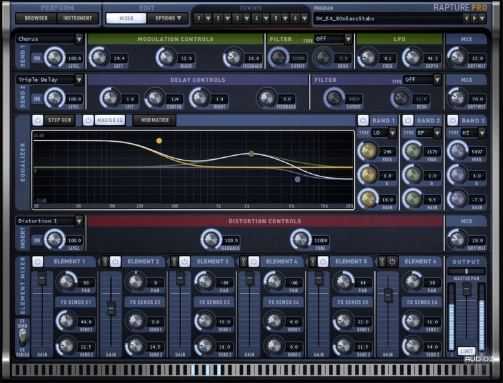The image size is (503, 383).
Task: Open the Chorus effect type dropdown
Action: (x=49, y=39)
